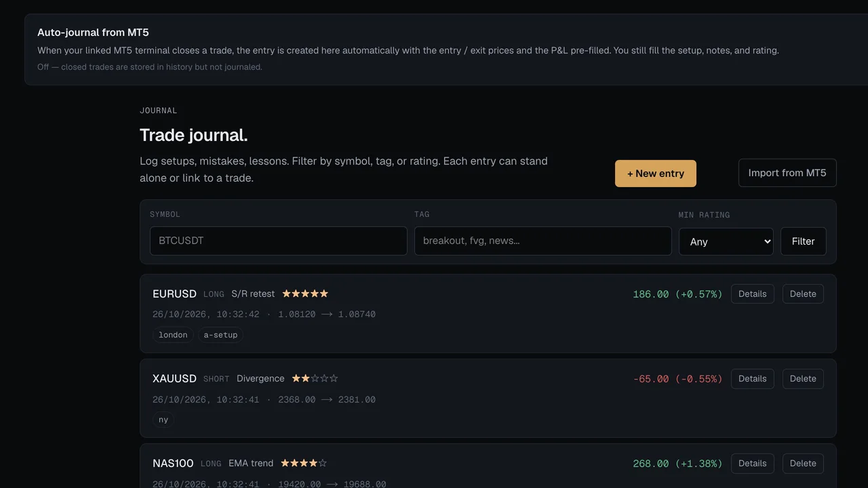Viewport: 868px width, 488px height.
Task: Click EURUSD price line 1.08120 → 1.08740
Action: [x=327, y=314]
